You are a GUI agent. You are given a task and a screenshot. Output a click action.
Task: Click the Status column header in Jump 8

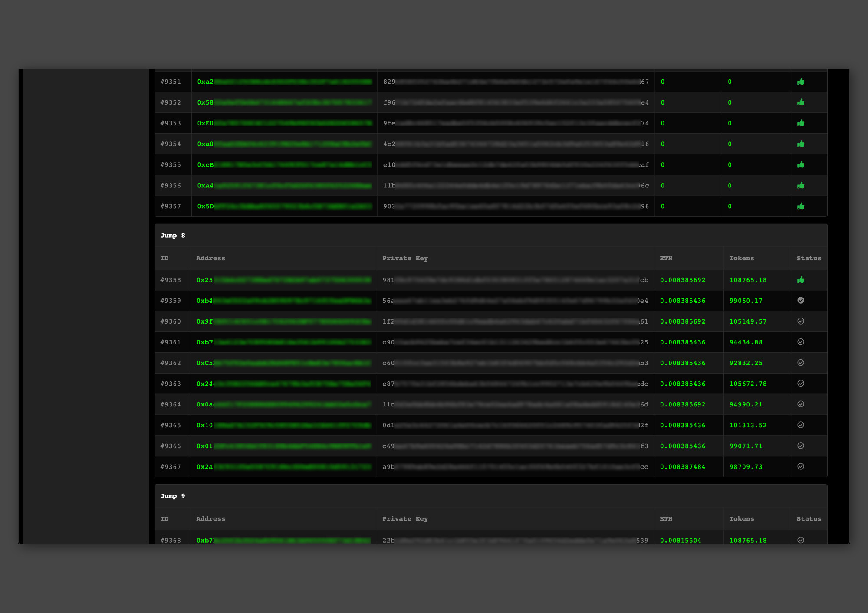[x=809, y=258]
